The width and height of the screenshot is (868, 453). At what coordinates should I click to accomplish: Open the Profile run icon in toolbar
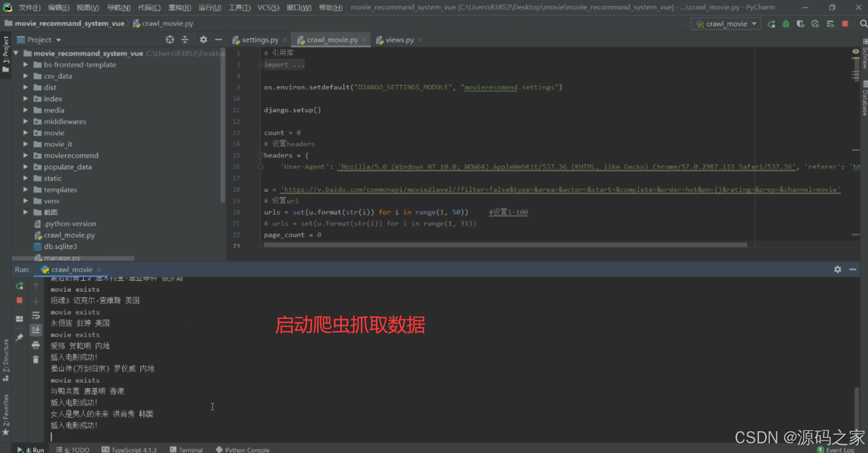point(815,24)
